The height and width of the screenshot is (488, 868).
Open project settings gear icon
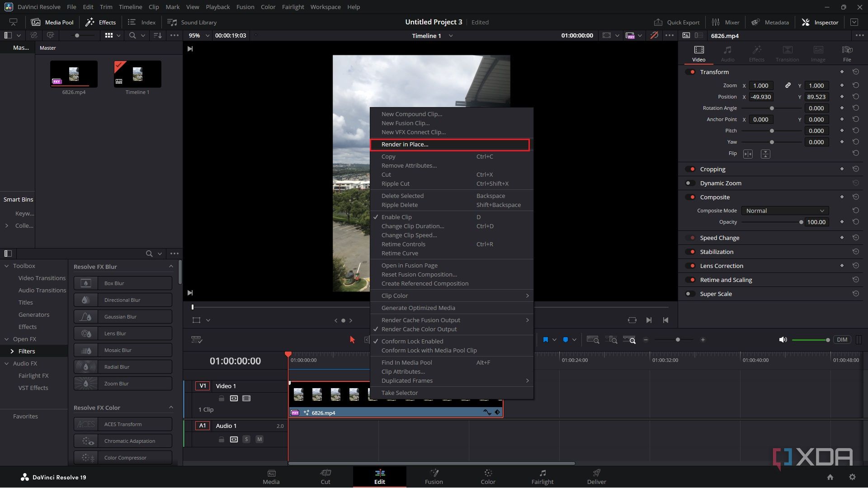(x=852, y=477)
